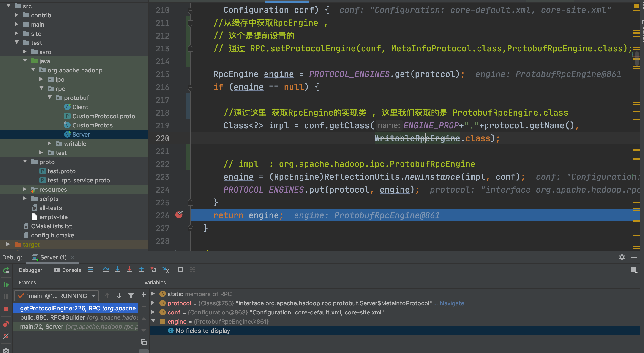Click the Step Into icon
The width and height of the screenshot is (644, 353).
point(117,270)
